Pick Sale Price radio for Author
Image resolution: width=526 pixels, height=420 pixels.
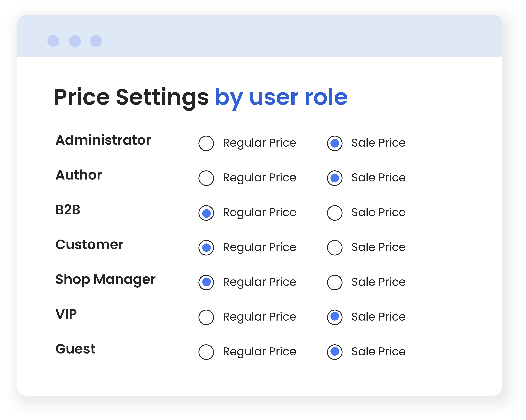coord(335,178)
